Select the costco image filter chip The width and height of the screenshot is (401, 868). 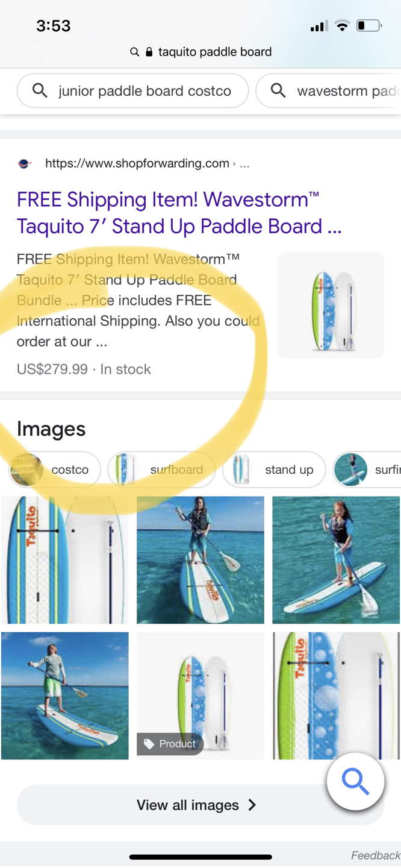(x=55, y=470)
